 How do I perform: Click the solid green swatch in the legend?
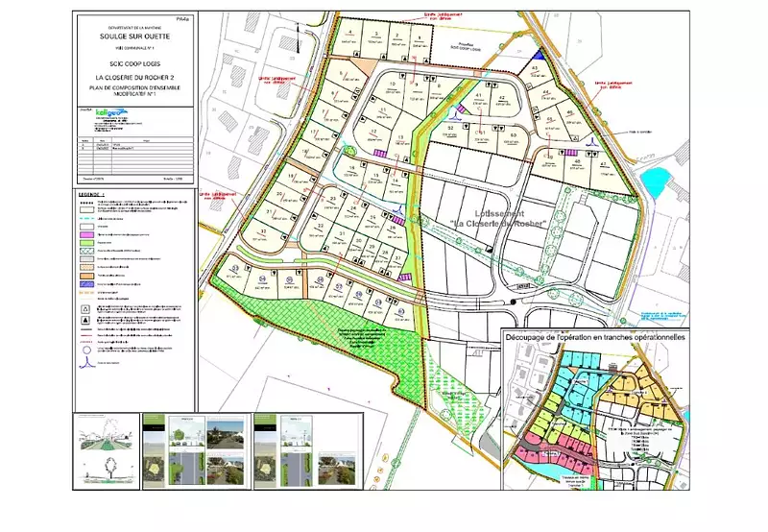click(x=84, y=243)
